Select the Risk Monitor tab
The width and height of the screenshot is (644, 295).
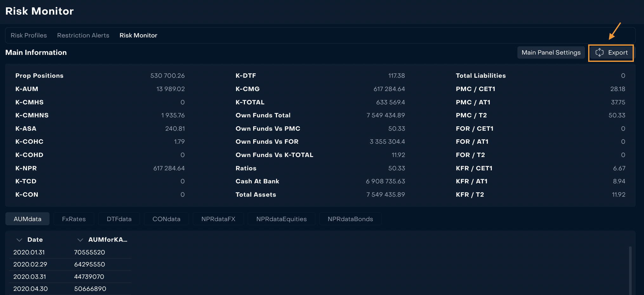click(138, 36)
